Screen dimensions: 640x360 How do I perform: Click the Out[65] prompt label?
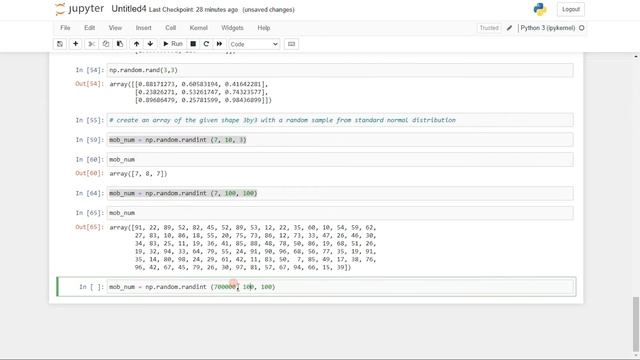pos(89,227)
